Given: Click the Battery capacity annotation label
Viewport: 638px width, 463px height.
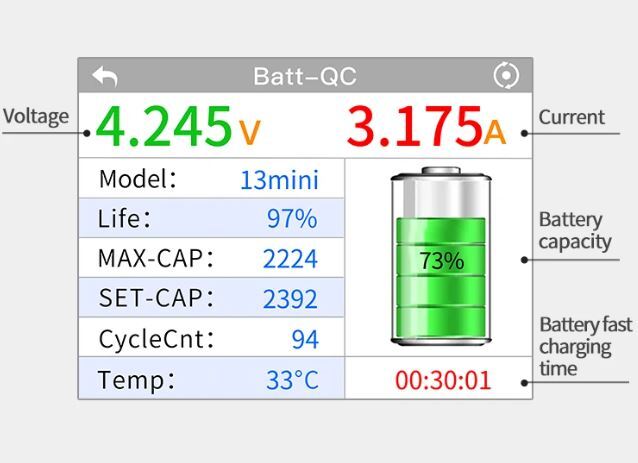Looking at the screenshot, I should pos(575,231).
